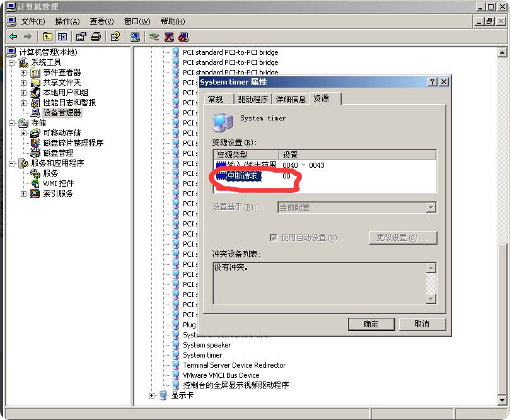Click the Up one level folder icon
510x420 pixels.
tap(47, 37)
